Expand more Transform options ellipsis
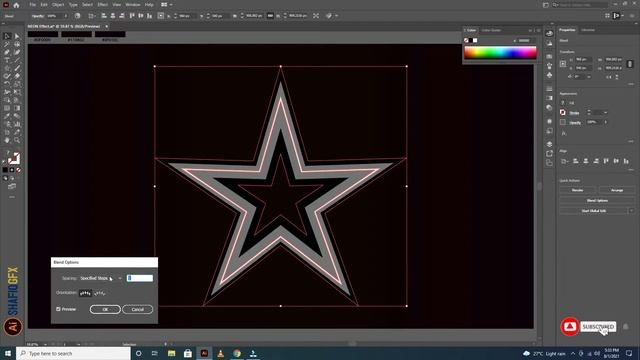The height and width of the screenshot is (360, 640). click(x=631, y=84)
